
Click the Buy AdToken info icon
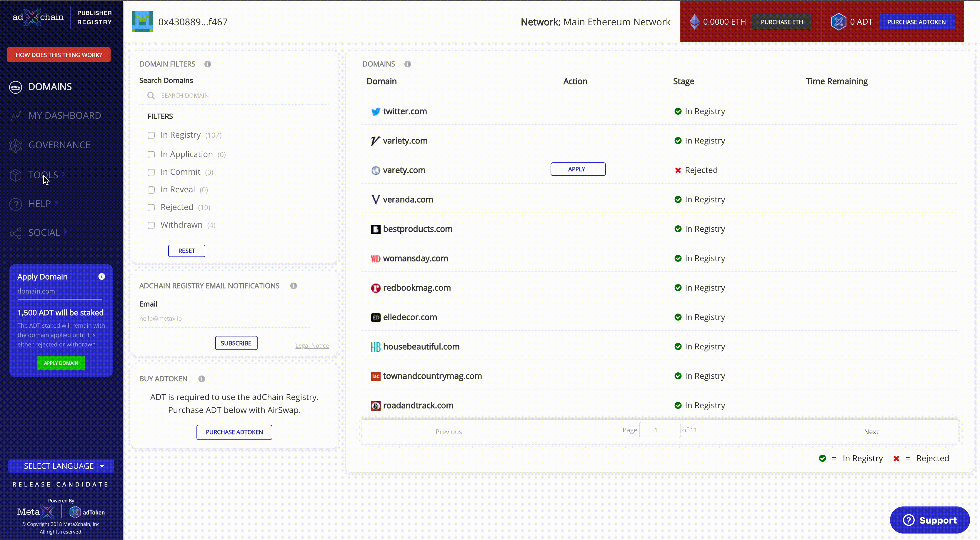click(202, 379)
